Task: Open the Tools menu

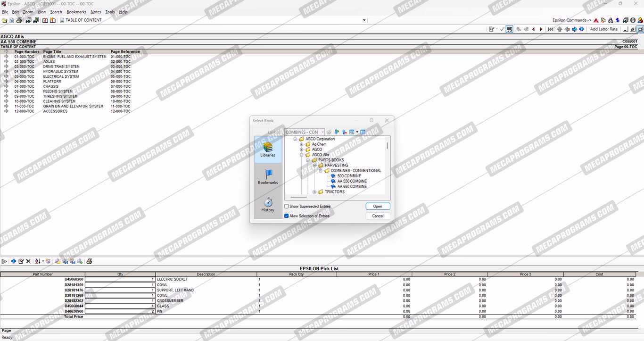Action: point(109,12)
